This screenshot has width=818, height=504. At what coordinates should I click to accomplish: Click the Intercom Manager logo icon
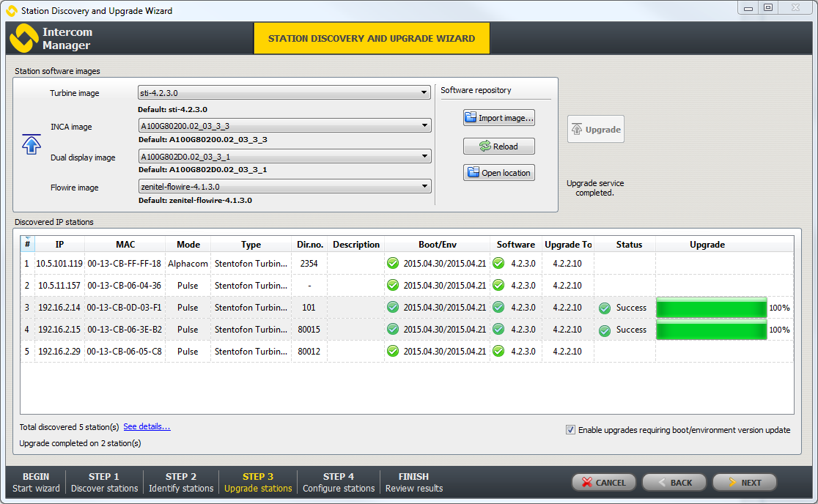(x=23, y=38)
